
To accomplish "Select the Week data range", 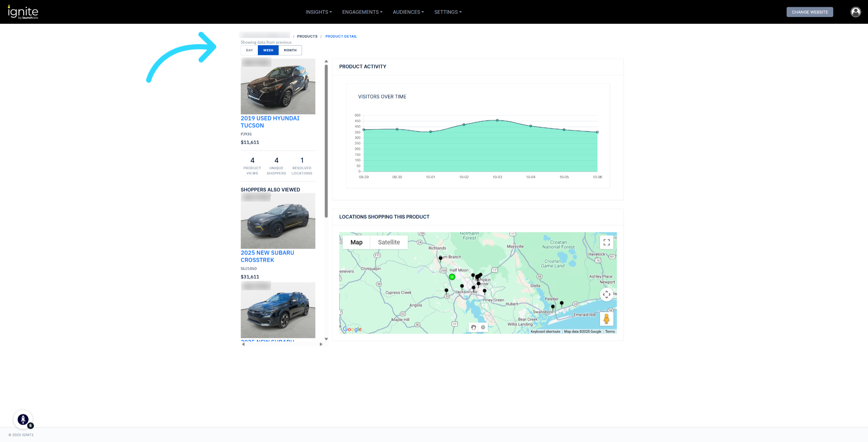I will [268, 50].
